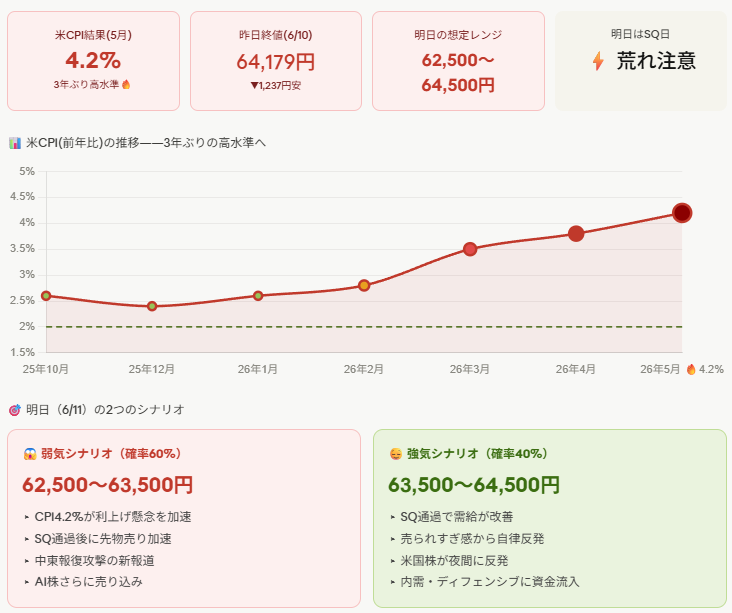This screenshot has width=732, height=613.
Task: Click the target icon before 明日（6/11）の2つのシナリオ
Action: [15, 410]
